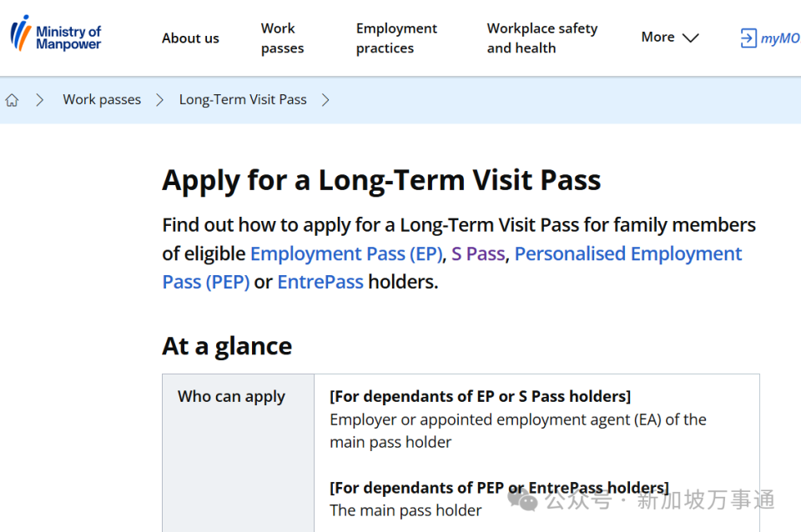The image size is (801, 532).
Task: Click the Long-Term Visit Pass breadcrumb
Action: [243, 100]
